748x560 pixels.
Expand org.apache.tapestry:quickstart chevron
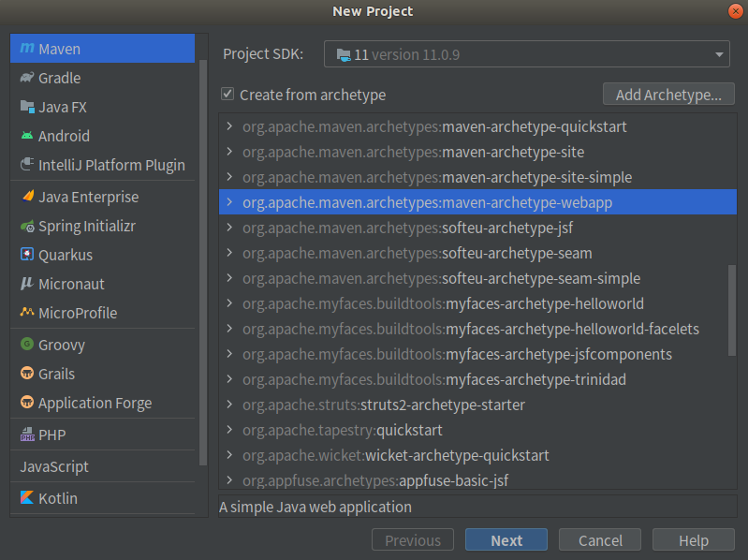229,430
